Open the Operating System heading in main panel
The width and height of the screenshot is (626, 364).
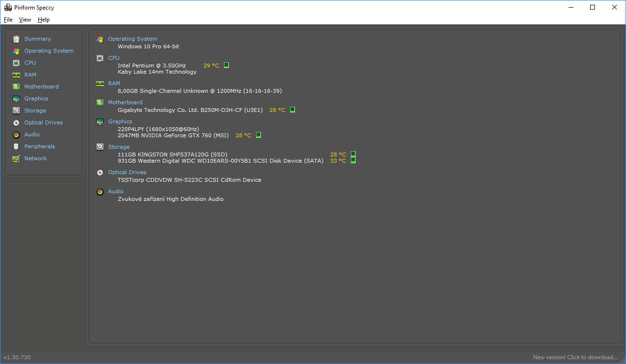coord(133,39)
